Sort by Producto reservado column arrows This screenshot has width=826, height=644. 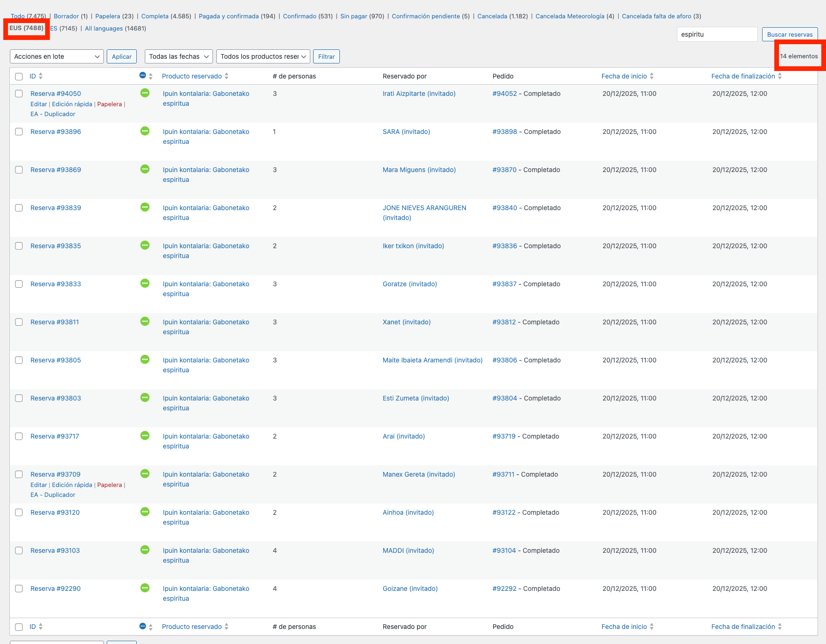[227, 76]
